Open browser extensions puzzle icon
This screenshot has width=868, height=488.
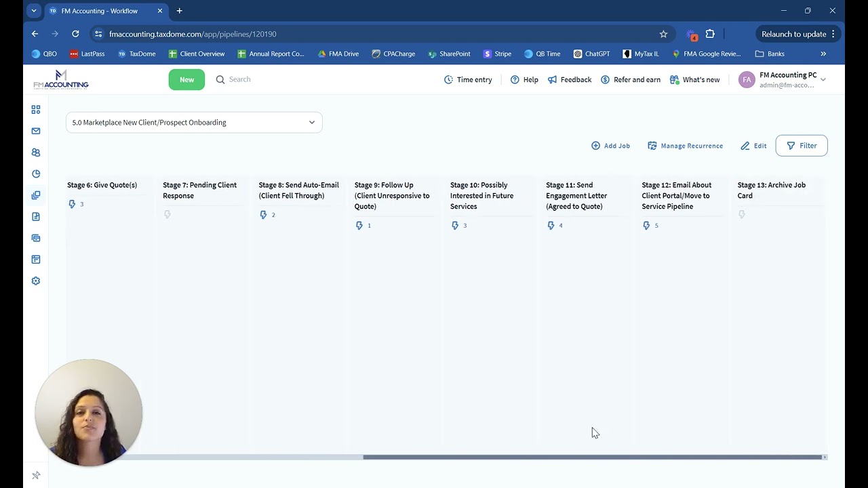coord(710,34)
